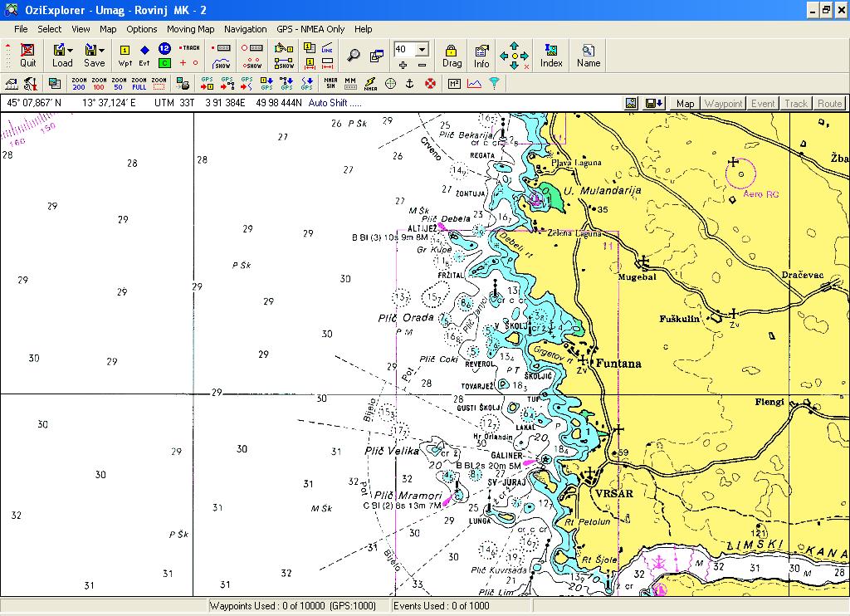Click the life ring man overboard icon
Screen dimensions: 850x616
tap(430, 84)
